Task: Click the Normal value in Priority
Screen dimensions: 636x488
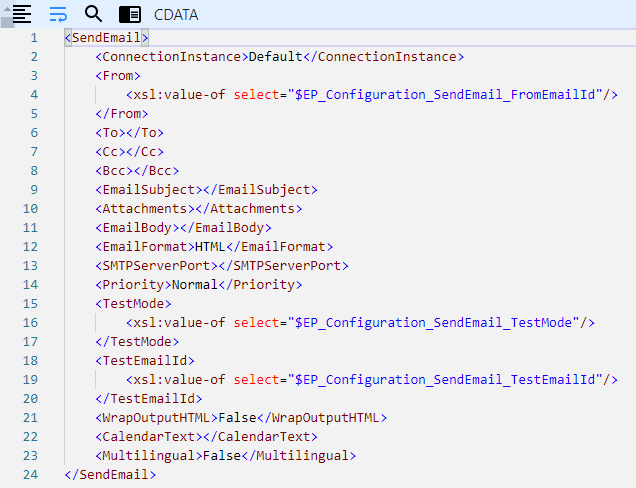Action: pyautogui.click(x=195, y=285)
